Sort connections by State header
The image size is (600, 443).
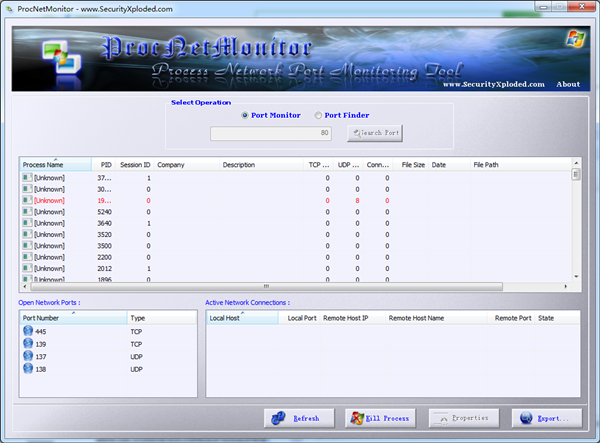click(x=557, y=318)
